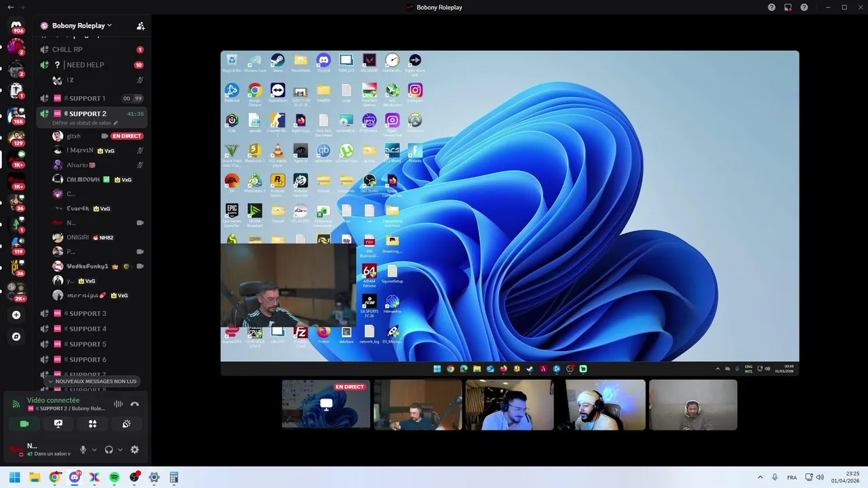Open taskbar clock showing 23:25
Screen dimensions: 868x488
844,477
